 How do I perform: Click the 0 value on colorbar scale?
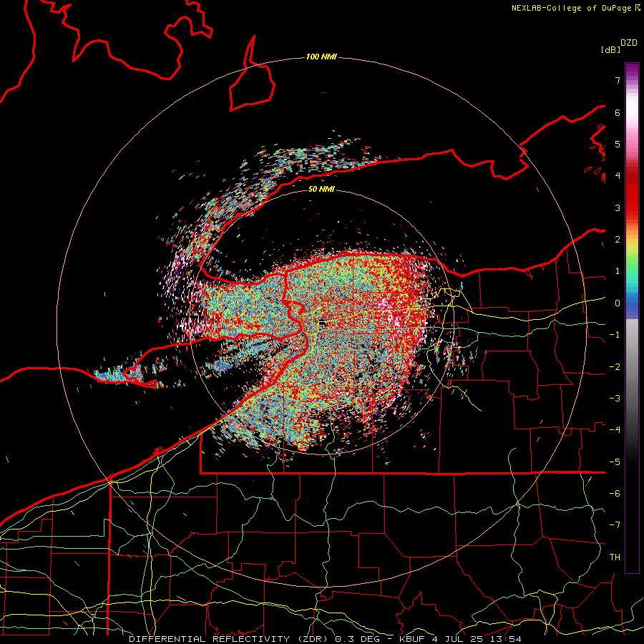click(618, 303)
